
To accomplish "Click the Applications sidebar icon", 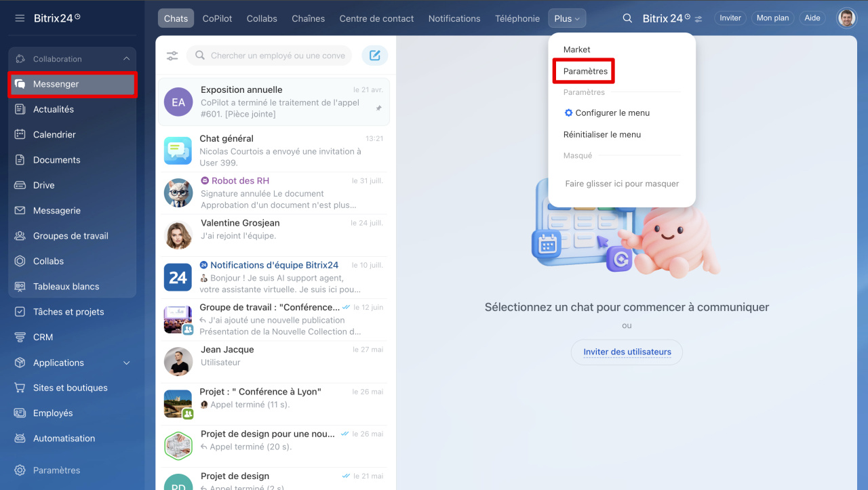I will click(x=20, y=363).
